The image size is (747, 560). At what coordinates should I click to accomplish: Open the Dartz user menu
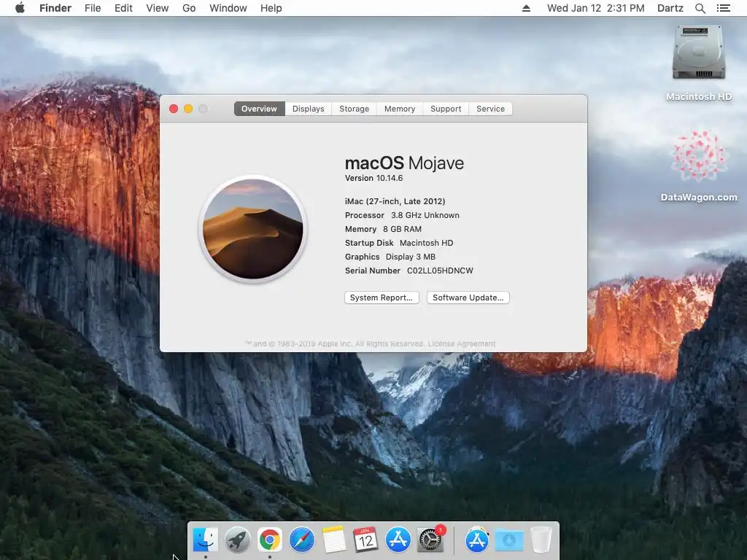670,8
